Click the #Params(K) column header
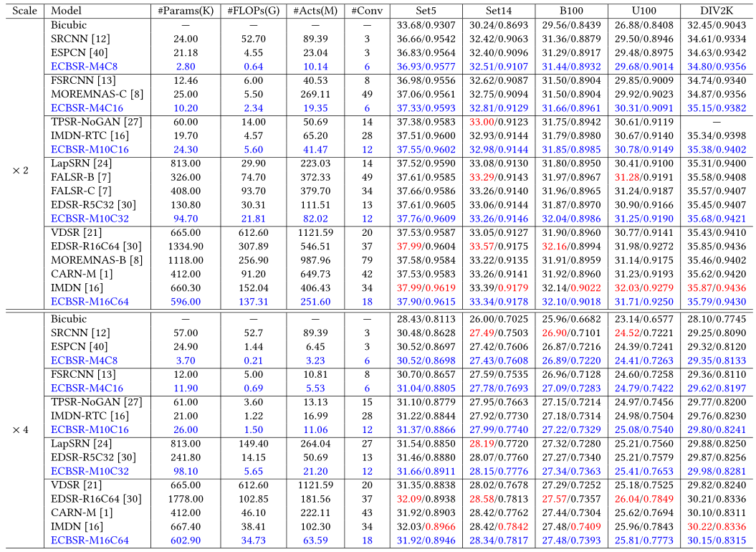Viewport: 756px width, 552px height. [186, 11]
